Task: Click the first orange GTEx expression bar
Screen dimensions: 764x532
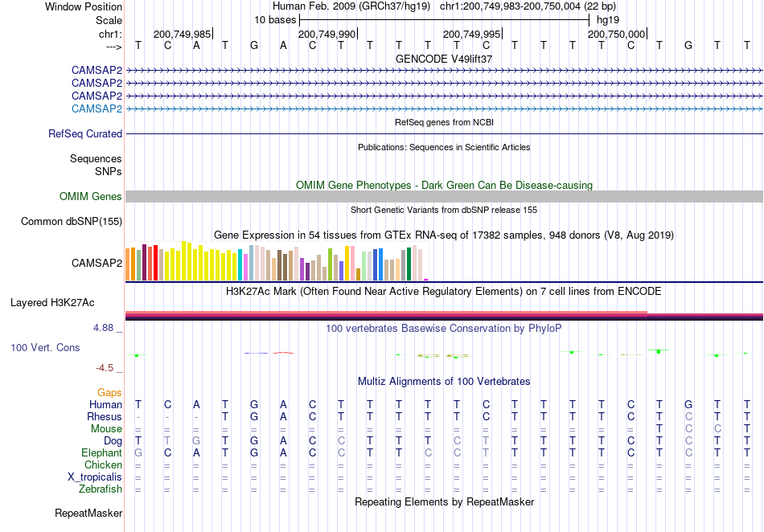Action: click(x=128, y=264)
